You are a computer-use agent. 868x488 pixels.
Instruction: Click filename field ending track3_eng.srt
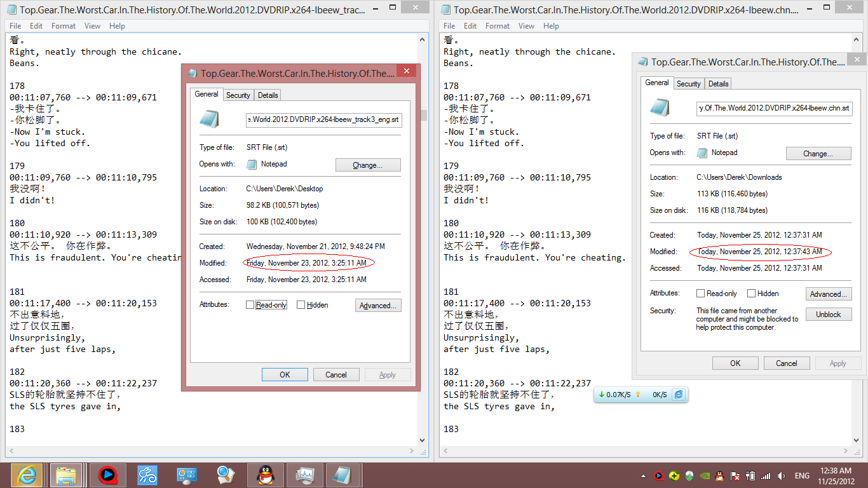coord(324,119)
